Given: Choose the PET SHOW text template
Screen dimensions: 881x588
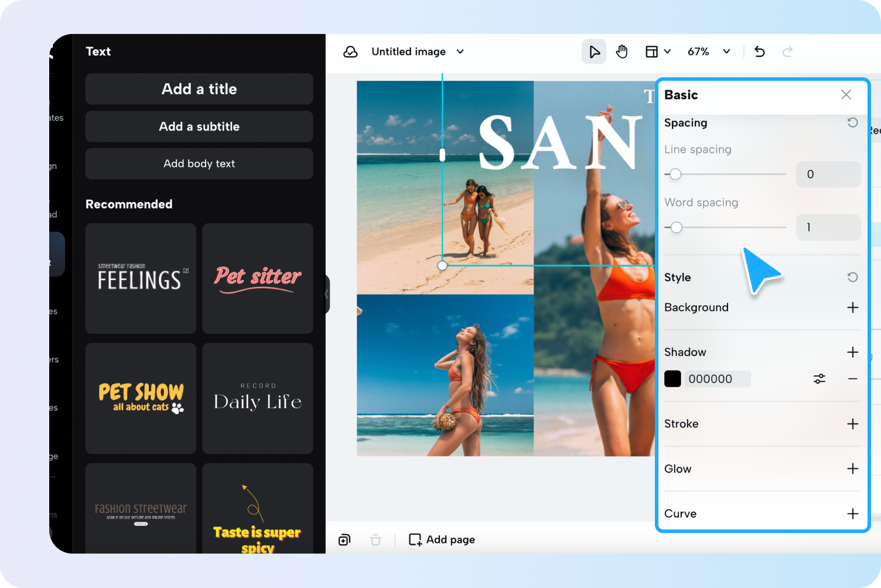Looking at the screenshot, I should click(141, 398).
